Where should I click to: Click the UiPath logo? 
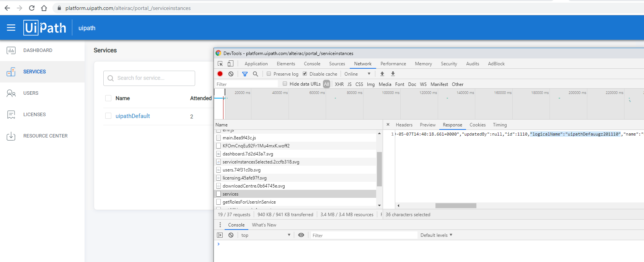pyautogui.click(x=45, y=27)
